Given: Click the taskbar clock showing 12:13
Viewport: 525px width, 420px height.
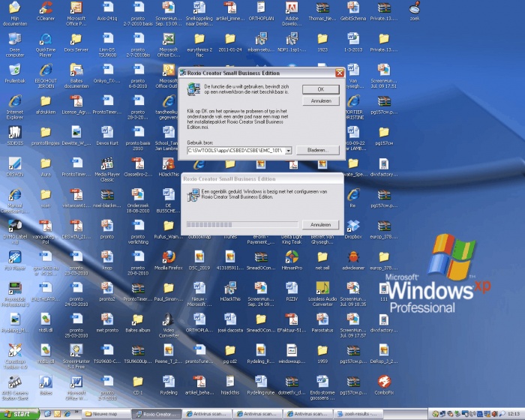Looking at the screenshot, I should 514,414.
